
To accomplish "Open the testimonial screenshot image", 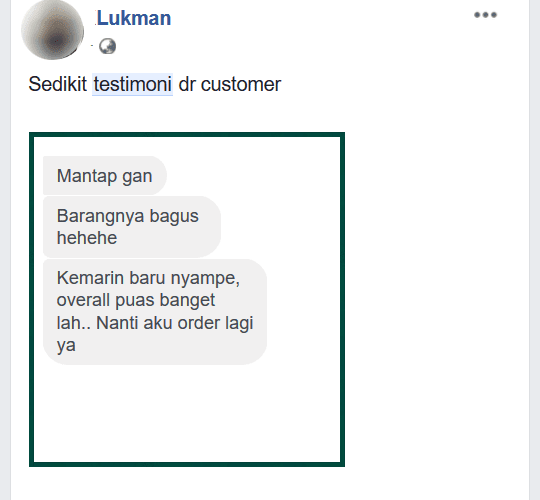I will pyautogui.click(x=187, y=299).
